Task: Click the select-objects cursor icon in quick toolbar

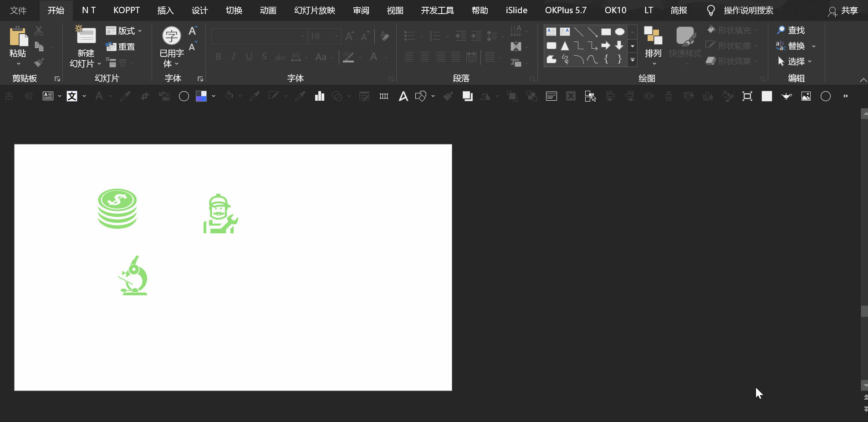Action: (590, 96)
